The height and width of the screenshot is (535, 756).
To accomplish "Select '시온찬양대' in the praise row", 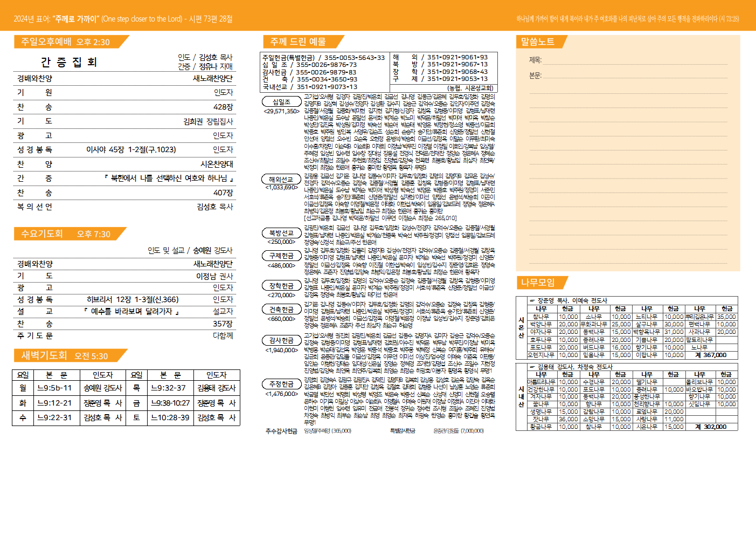I will [x=217, y=164].
